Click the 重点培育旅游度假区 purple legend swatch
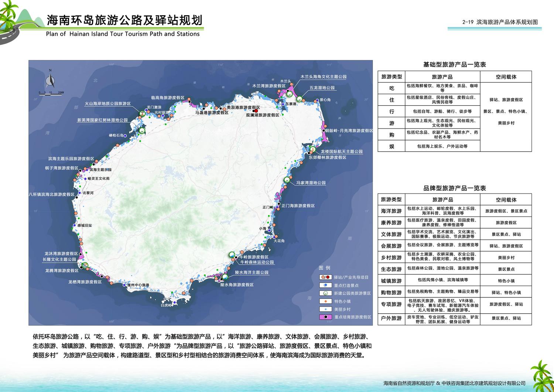The height and width of the screenshot is (392, 554). coord(325,317)
